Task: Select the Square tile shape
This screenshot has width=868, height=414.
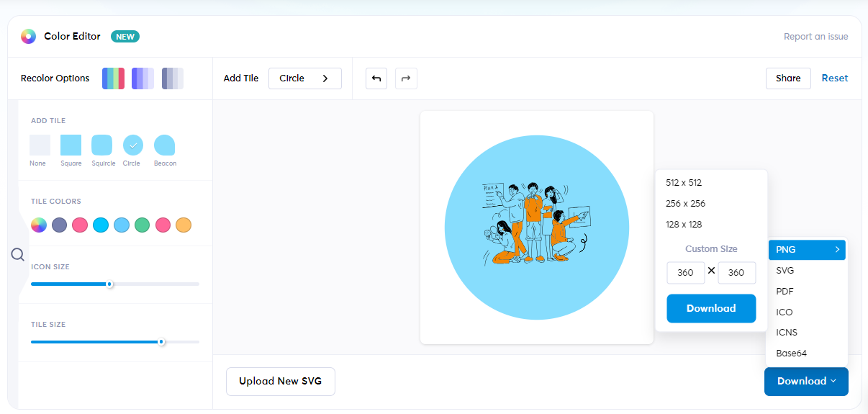Action: pos(71,145)
